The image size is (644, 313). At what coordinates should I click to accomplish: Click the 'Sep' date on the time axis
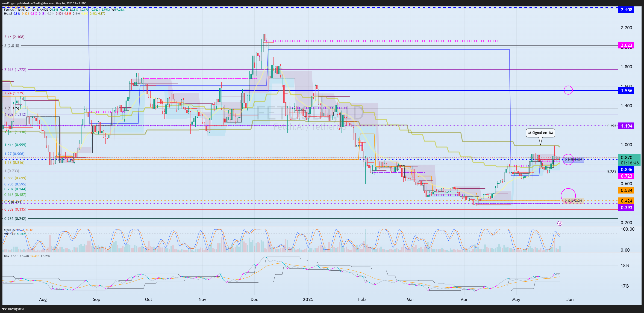click(97, 299)
